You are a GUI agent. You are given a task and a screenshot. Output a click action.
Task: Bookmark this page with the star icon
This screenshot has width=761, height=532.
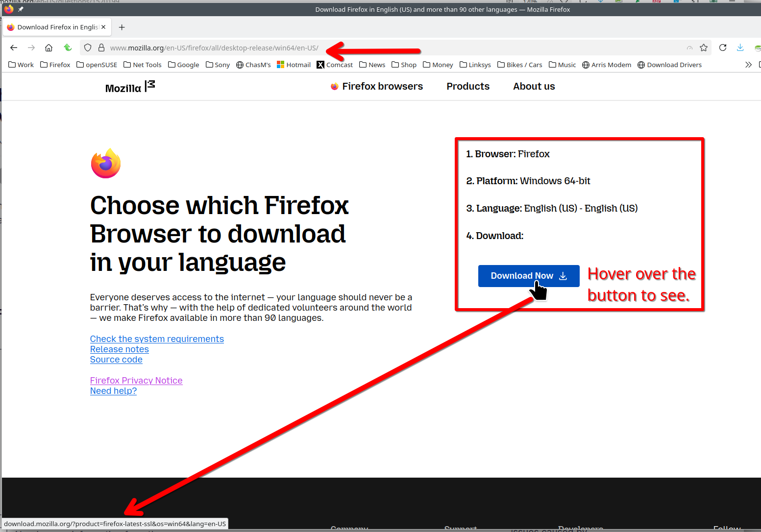pyautogui.click(x=704, y=48)
